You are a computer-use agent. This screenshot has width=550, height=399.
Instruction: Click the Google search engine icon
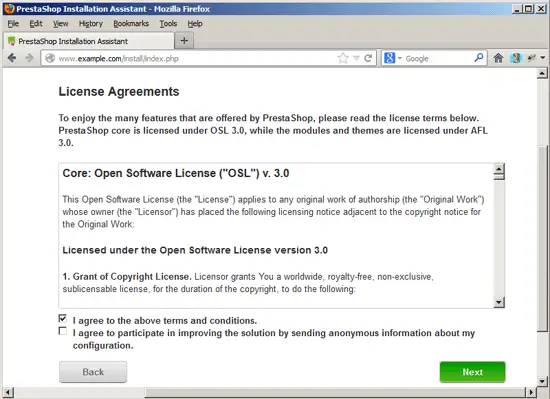pyautogui.click(x=390, y=58)
